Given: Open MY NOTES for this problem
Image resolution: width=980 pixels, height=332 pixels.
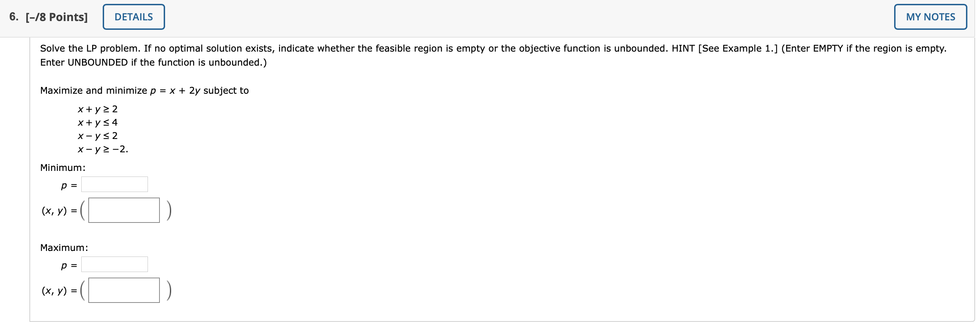Looking at the screenshot, I should point(930,17).
